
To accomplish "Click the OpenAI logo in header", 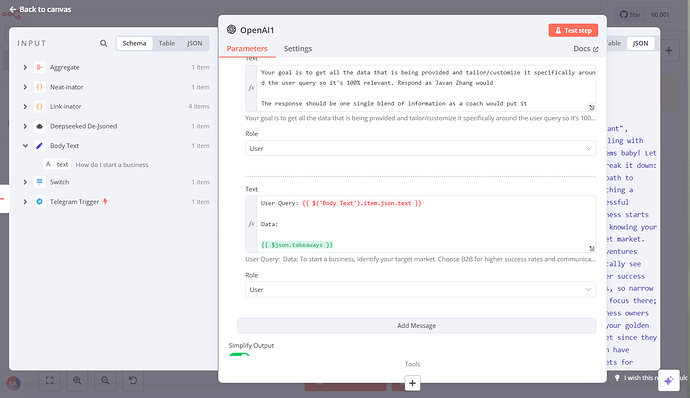I will point(231,29).
